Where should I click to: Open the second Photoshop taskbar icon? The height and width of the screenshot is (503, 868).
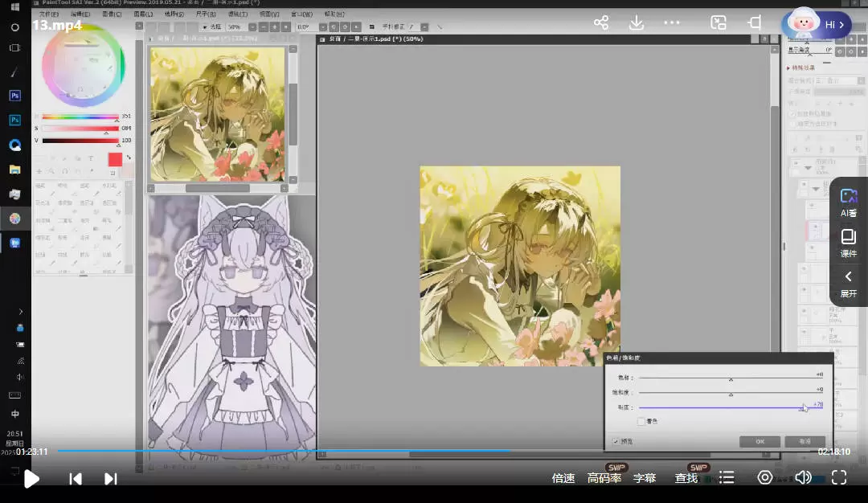pos(15,120)
